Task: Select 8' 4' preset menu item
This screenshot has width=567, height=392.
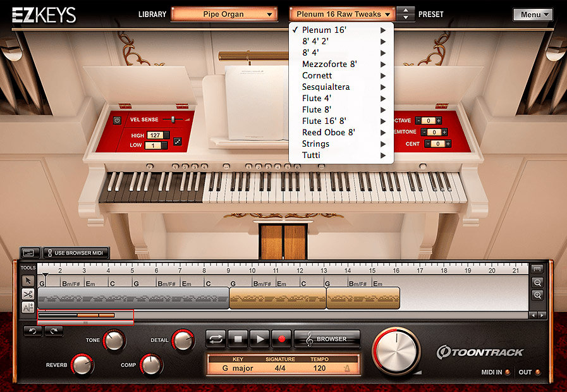Action: 341,53
